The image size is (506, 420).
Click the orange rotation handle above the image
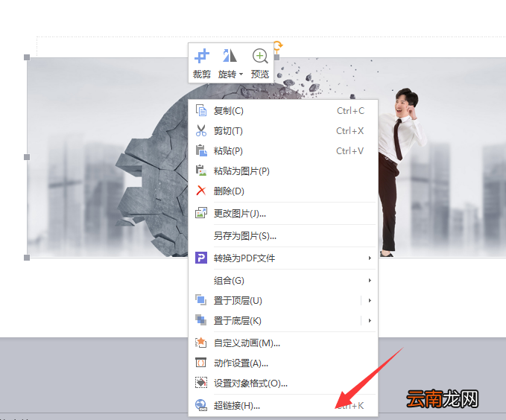coord(278,45)
